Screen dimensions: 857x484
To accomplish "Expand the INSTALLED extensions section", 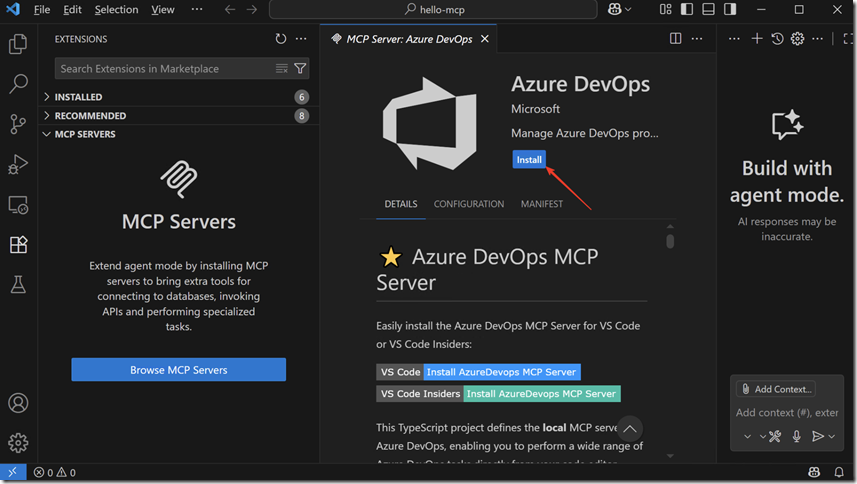I will 78,97.
